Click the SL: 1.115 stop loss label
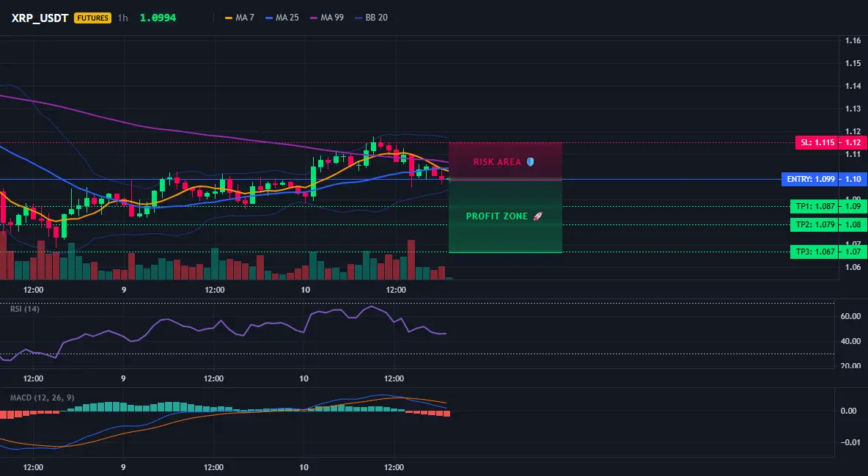Image resolution: width=868 pixels, height=476 pixels. pos(817,142)
